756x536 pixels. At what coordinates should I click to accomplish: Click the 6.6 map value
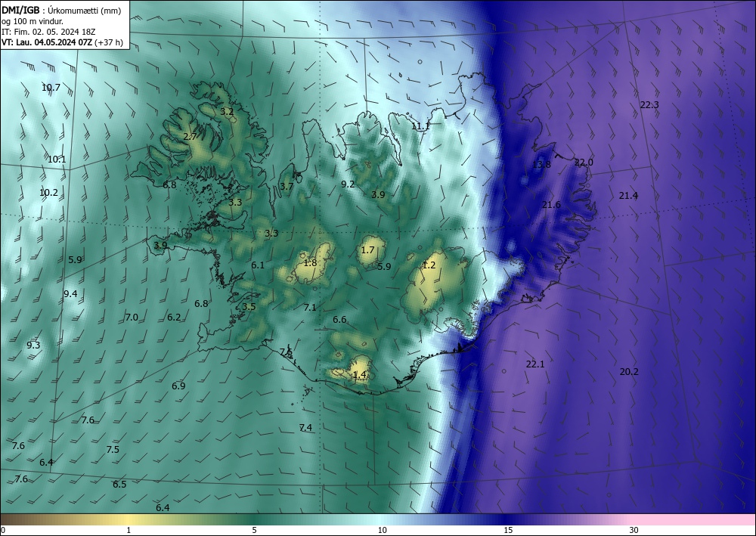(340, 320)
